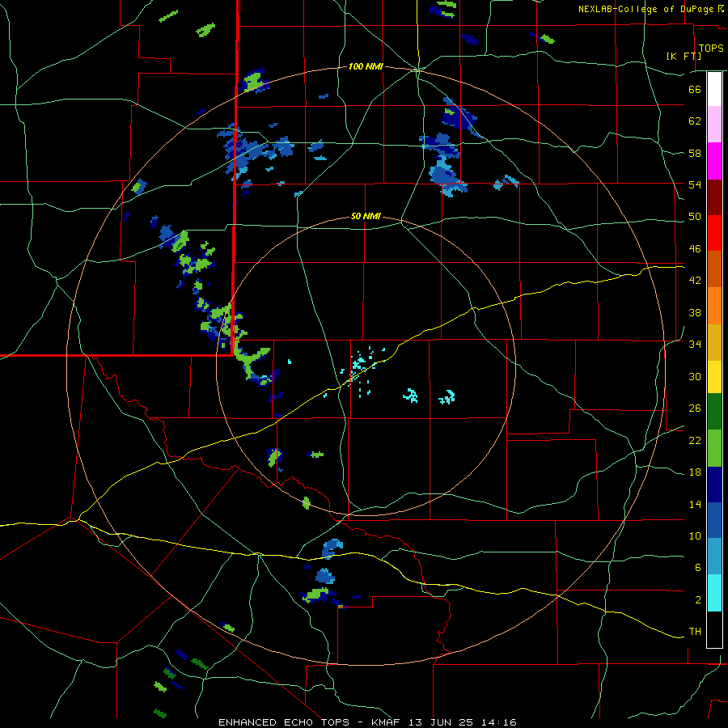Click the legend value 46
Screen dimensions: 728x728
point(695,249)
